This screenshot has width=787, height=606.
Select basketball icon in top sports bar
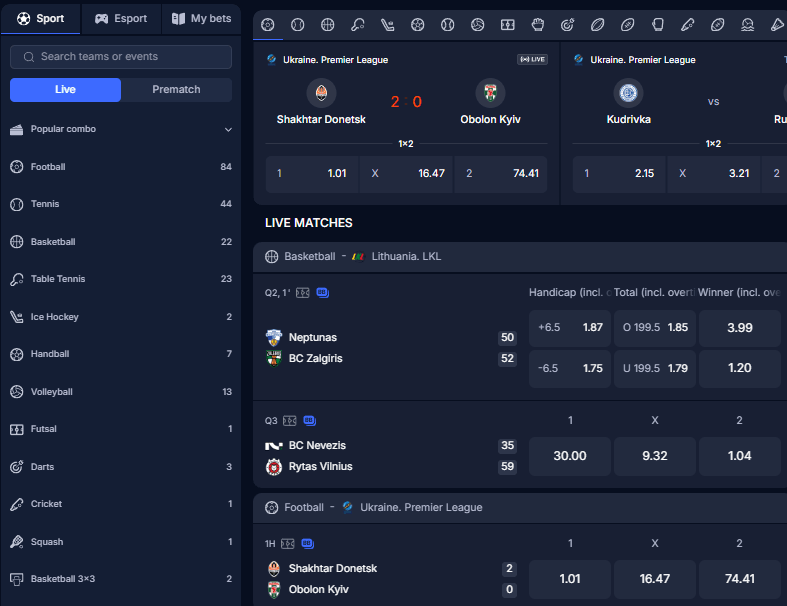click(327, 25)
